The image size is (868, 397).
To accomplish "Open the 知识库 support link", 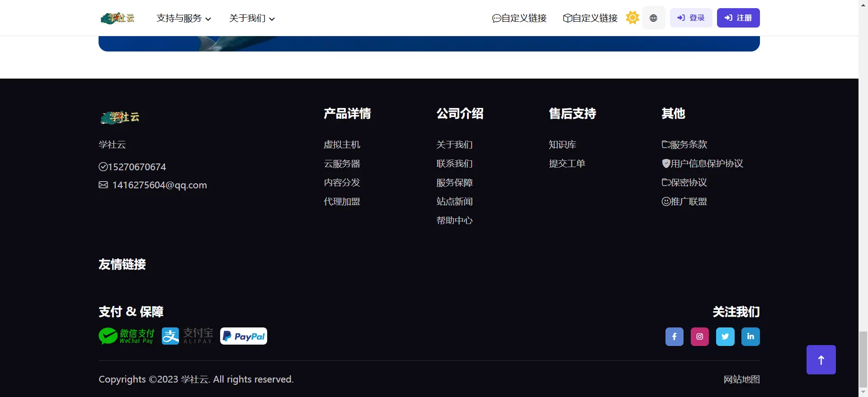I will tap(562, 145).
